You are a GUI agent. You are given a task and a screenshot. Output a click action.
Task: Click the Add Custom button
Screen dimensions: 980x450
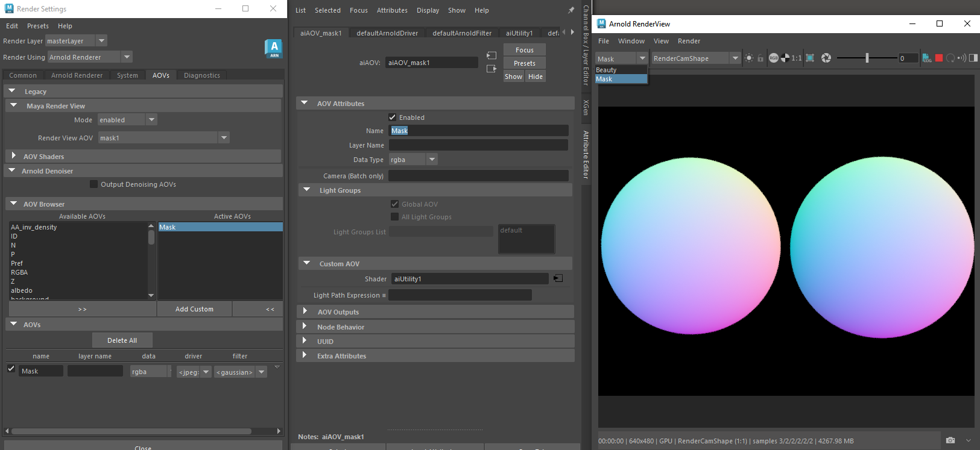tap(194, 309)
